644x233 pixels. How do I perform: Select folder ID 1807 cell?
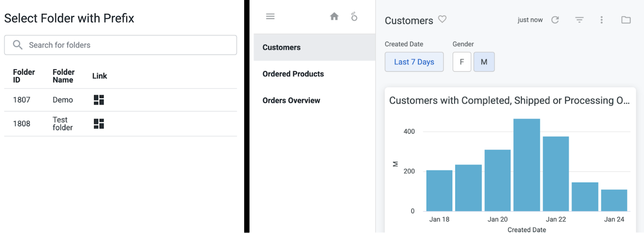pos(22,100)
